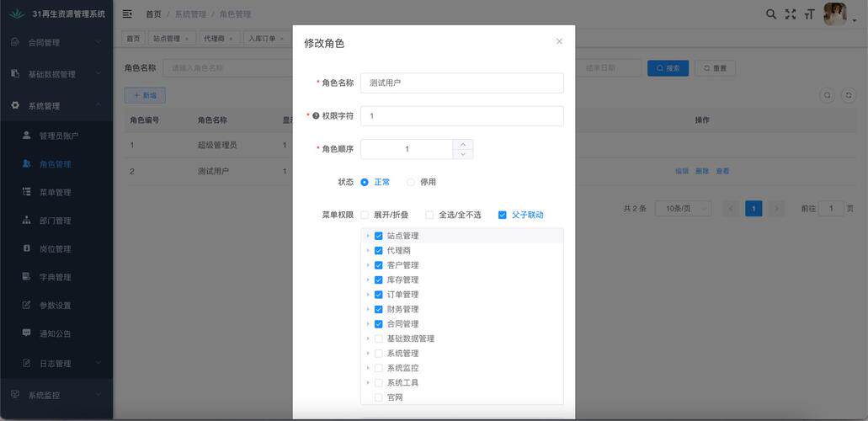Toggle the 全选/全不选 checkbox
Viewport: 868px width, 421px height.
pyautogui.click(x=429, y=215)
